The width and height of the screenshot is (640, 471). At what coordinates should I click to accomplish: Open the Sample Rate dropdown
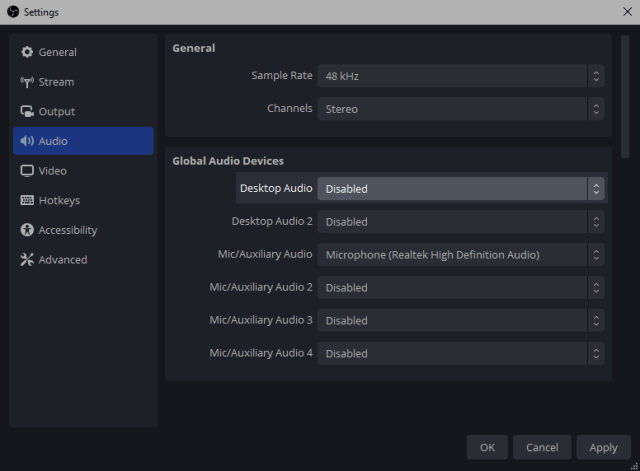point(461,76)
